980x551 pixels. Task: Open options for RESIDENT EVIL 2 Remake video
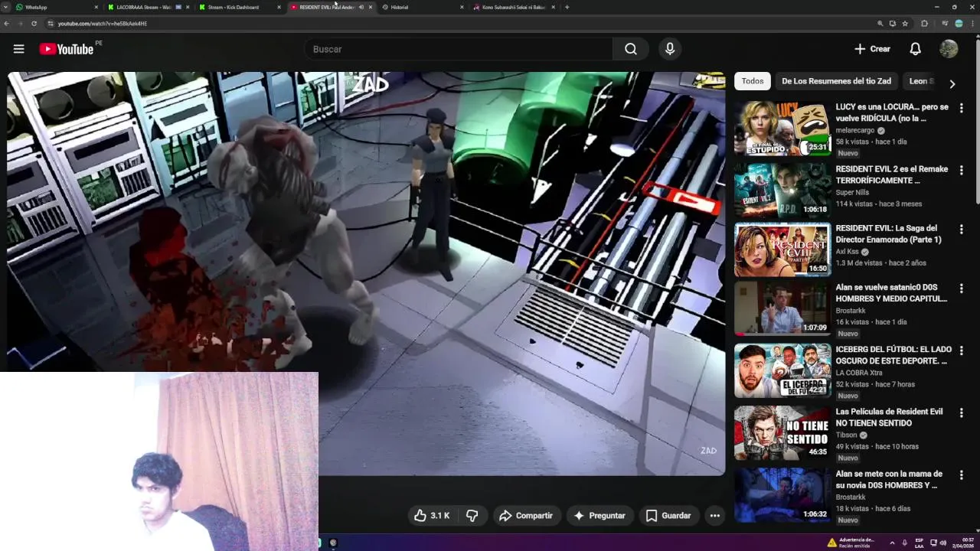961,171
